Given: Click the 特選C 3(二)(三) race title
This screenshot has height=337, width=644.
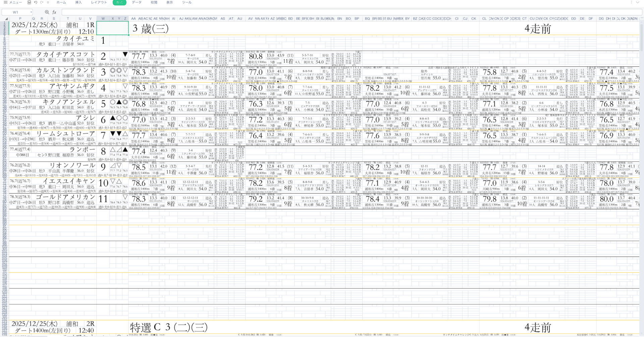Looking at the screenshot, I should point(169,327).
